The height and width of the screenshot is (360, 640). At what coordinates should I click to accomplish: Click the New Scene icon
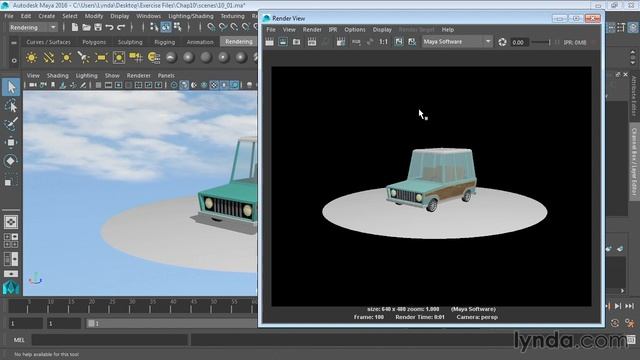tap(75, 27)
